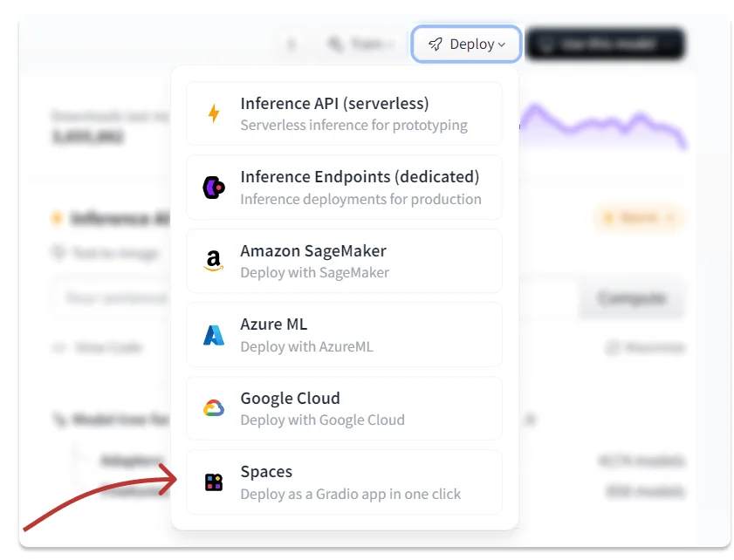Click the Amazon logo icon
This screenshot has height=560, width=734.
[x=214, y=261]
